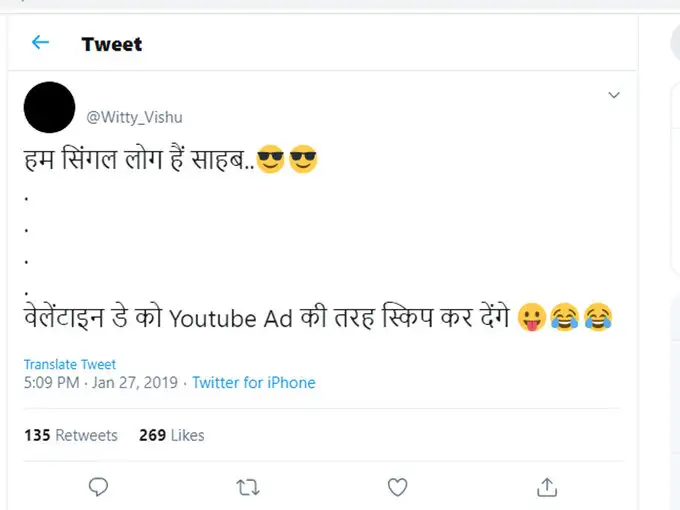Visit the @Witty_Vishu profile handle
The image size is (680, 510).
[134, 117]
